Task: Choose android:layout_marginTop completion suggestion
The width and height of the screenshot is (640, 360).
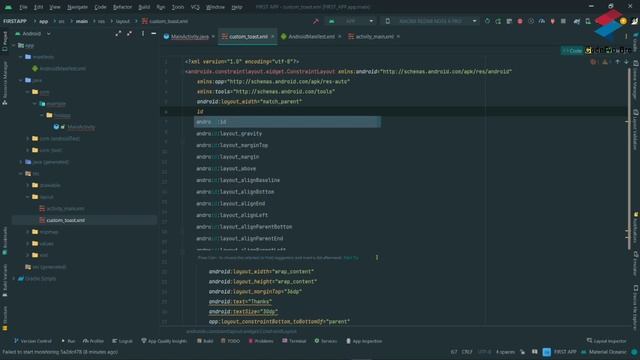Action: pyautogui.click(x=287, y=145)
